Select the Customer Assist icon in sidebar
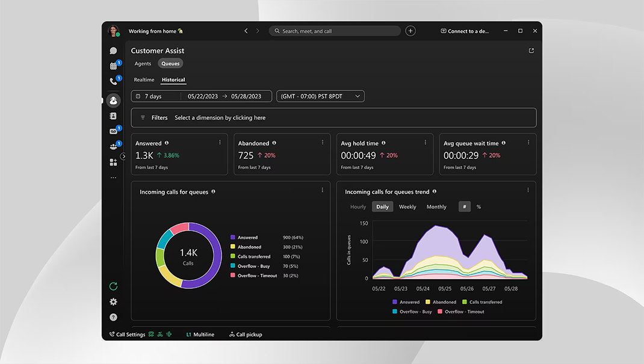The width and height of the screenshot is (644, 364). (113, 100)
